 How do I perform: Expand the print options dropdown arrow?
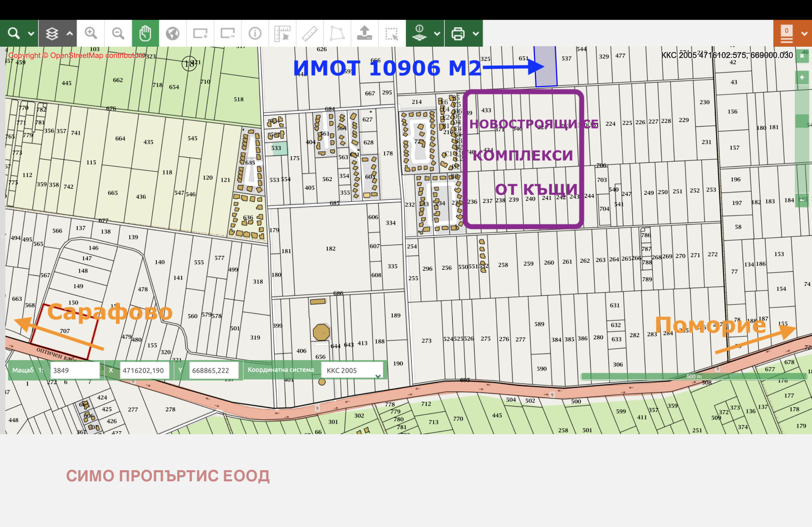(x=476, y=33)
